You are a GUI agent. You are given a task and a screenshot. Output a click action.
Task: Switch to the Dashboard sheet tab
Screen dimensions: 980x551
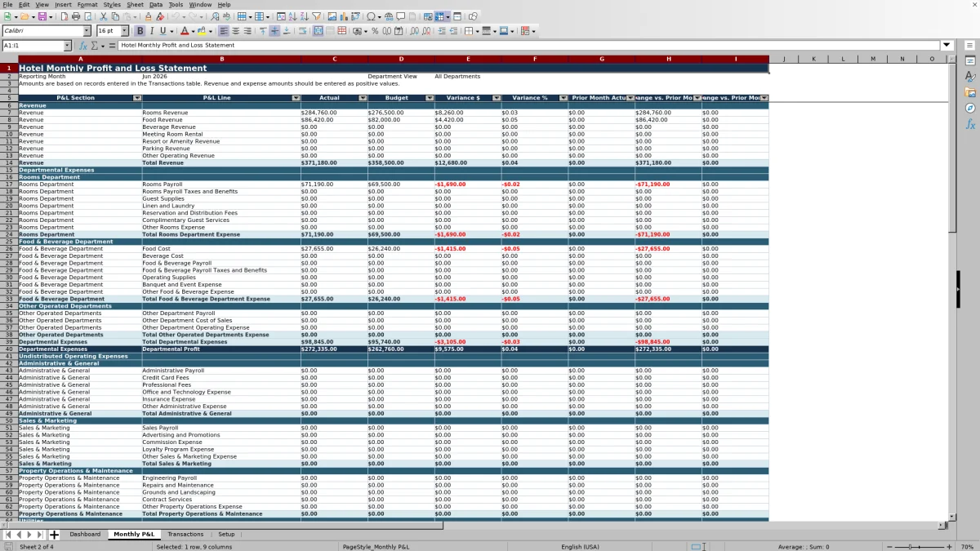pyautogui.click(x=85, y=534)
